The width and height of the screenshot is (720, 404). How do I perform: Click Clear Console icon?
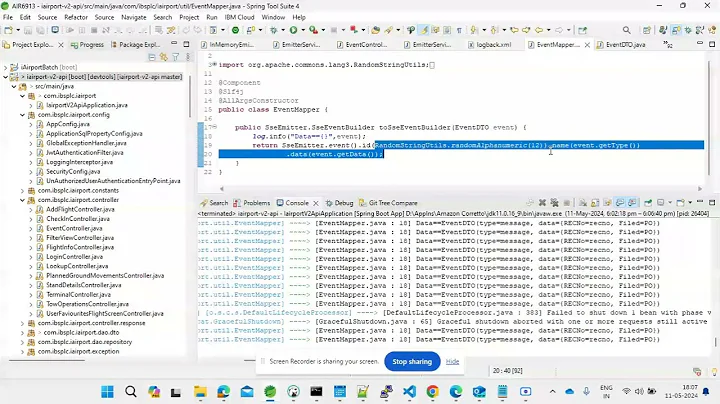[583, 202]
